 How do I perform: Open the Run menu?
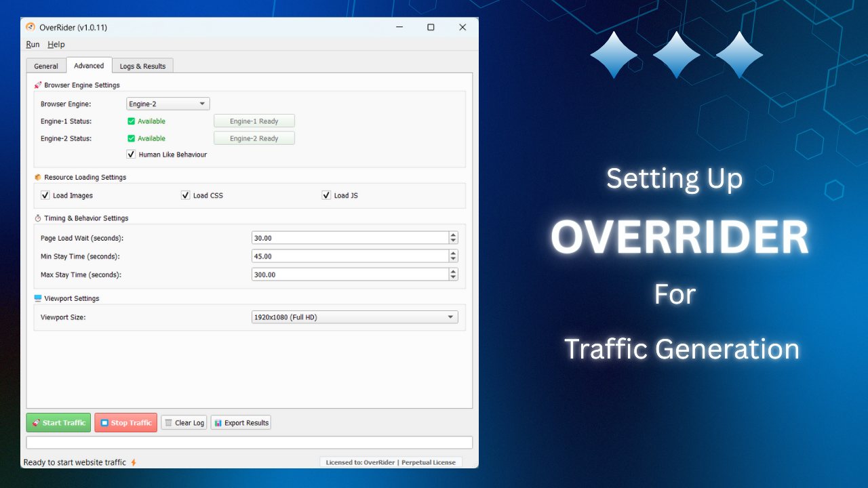pos(33,45)
